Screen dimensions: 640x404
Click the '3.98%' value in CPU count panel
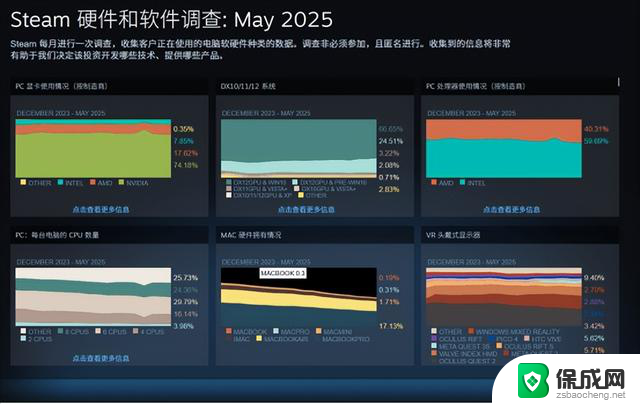point(184,326)
